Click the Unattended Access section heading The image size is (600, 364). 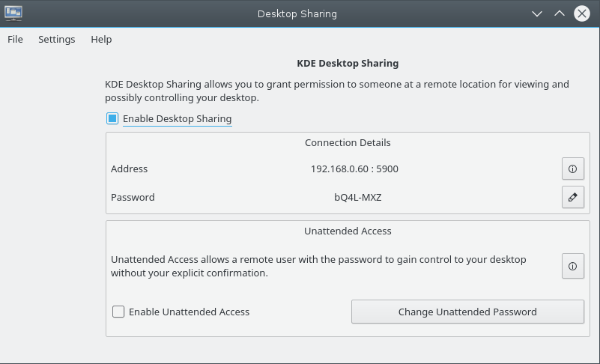pyautogui.click(x=348, y=231)
